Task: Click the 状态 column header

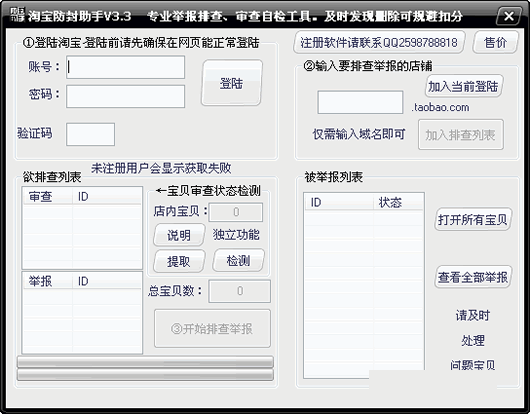Action: point(398,202)
